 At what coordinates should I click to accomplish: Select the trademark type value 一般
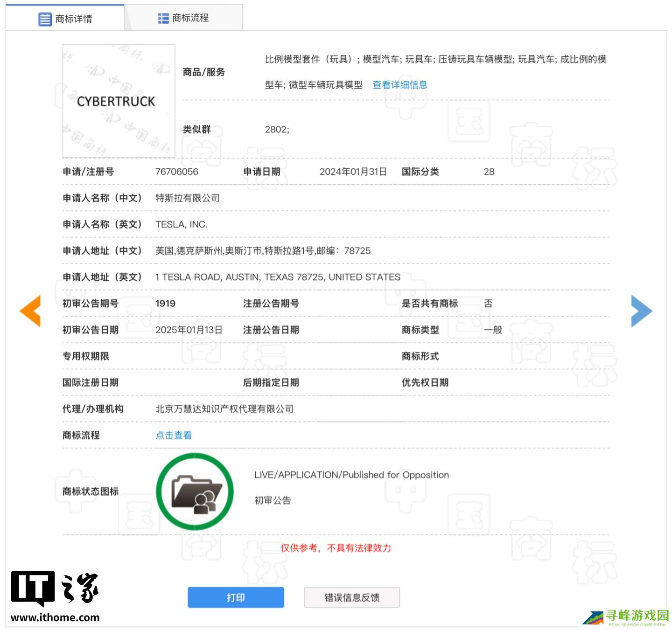click(493, 330)
